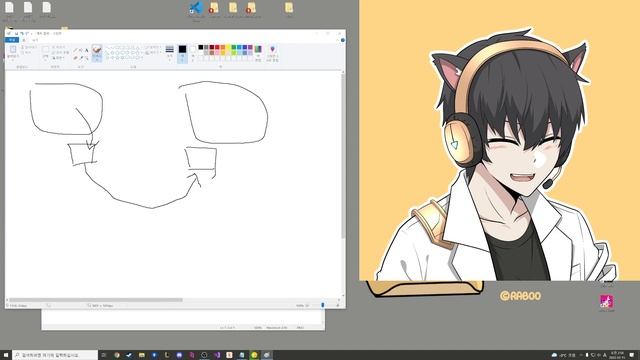Viewport: 640px width, 360px height.
Task: Open Chrome from the taskbar
Action: click(117, 355)
